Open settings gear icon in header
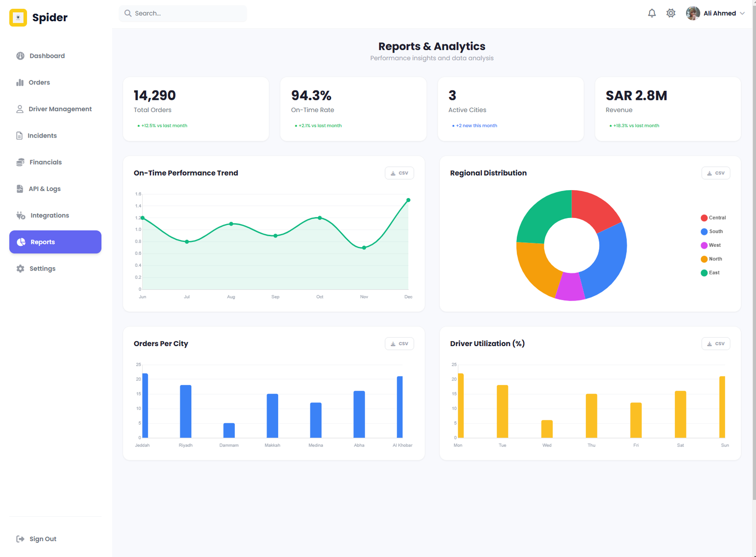The width and height of the screenshot is (756, 557). pos(670,13)
